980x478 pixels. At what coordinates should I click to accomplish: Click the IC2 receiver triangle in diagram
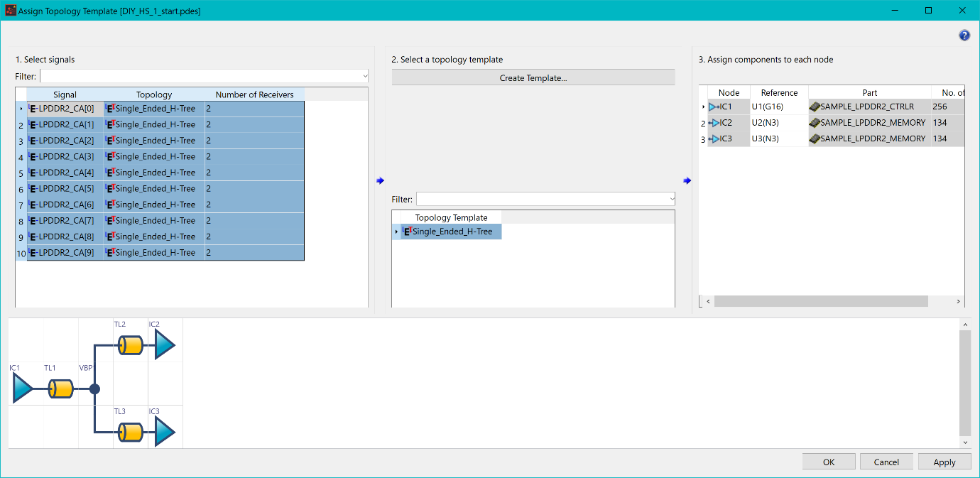tap(165, 346)
